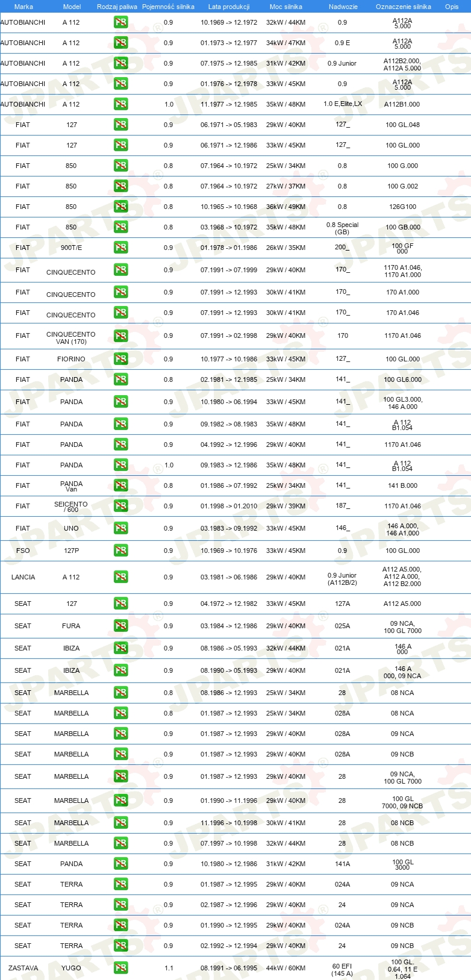471x980 pixels.
Task: Click the FURA model cell
Action: (x=71, y=626)
